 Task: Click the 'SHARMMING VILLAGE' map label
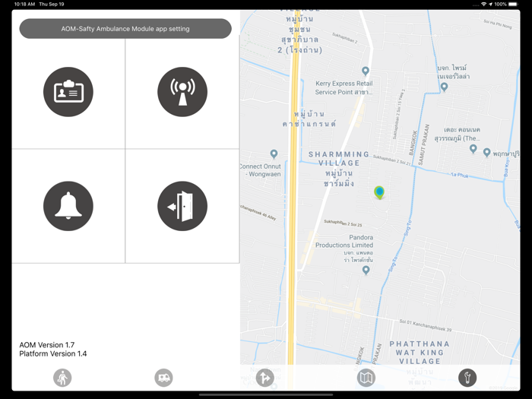coord(339,159)
